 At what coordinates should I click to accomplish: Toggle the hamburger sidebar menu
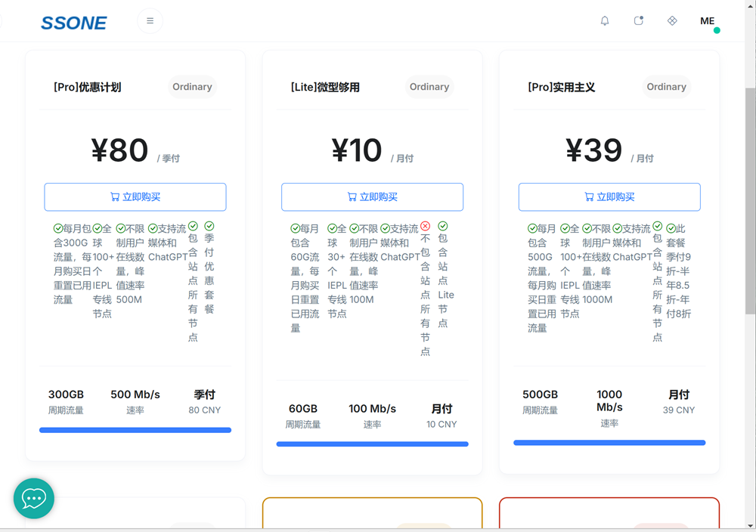150,21
